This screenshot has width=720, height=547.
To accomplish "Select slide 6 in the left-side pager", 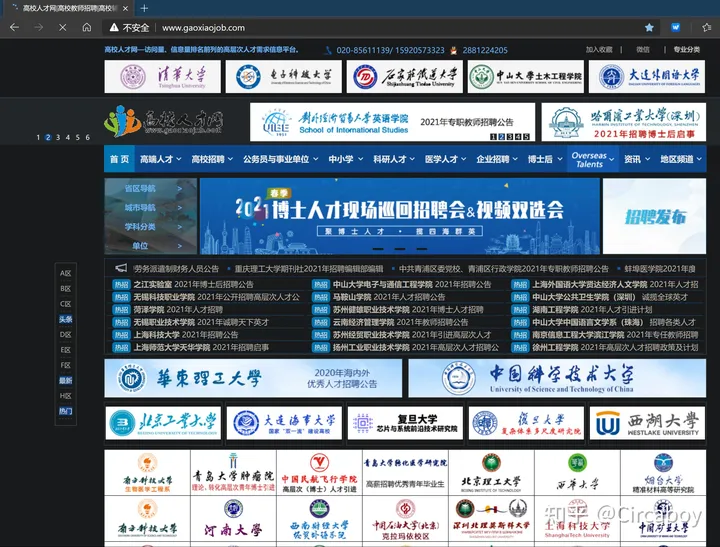I will (87, 137).
